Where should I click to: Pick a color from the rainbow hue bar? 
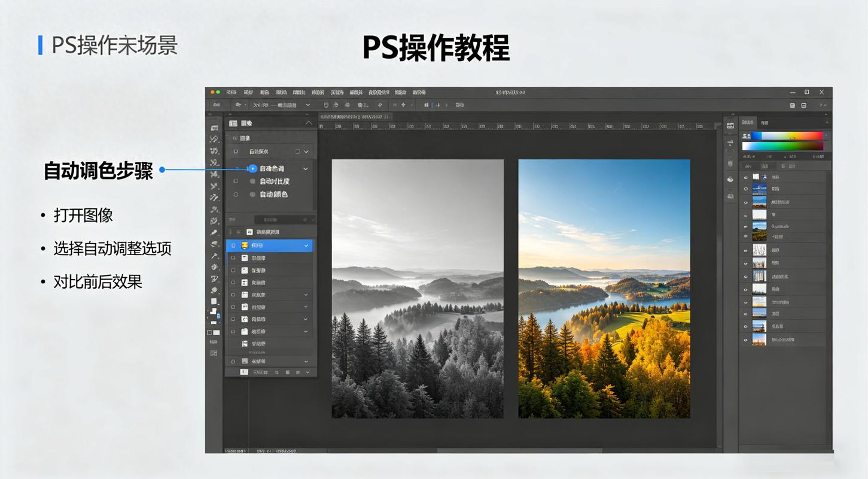[787, 136]
